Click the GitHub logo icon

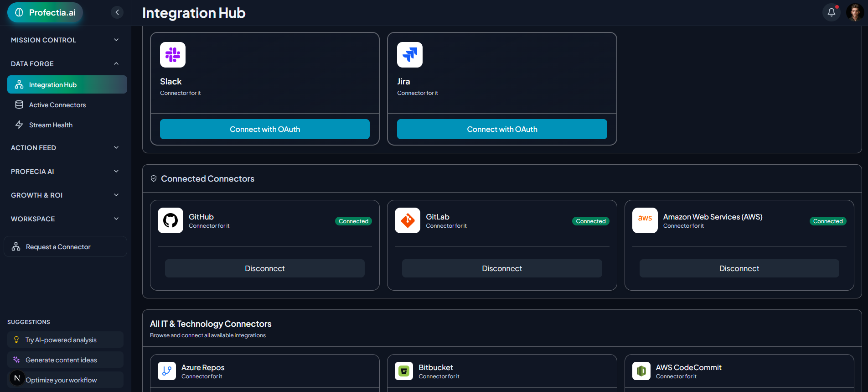170,220
